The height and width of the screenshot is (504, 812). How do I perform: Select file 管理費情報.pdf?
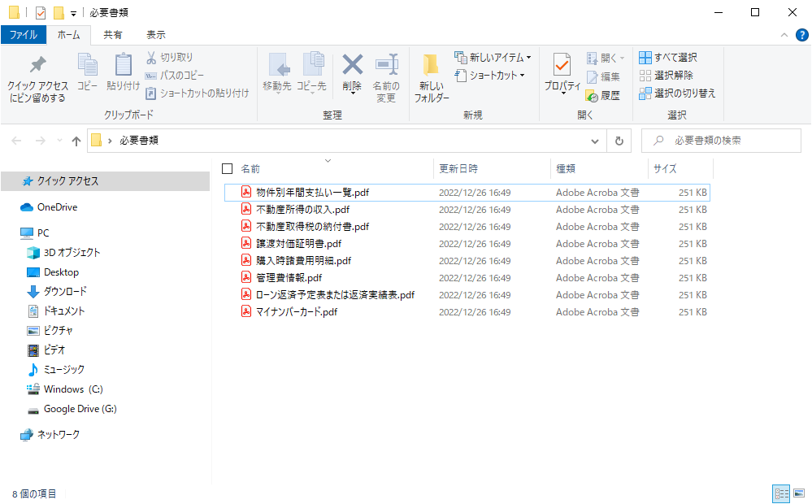(x=467, y=278)
